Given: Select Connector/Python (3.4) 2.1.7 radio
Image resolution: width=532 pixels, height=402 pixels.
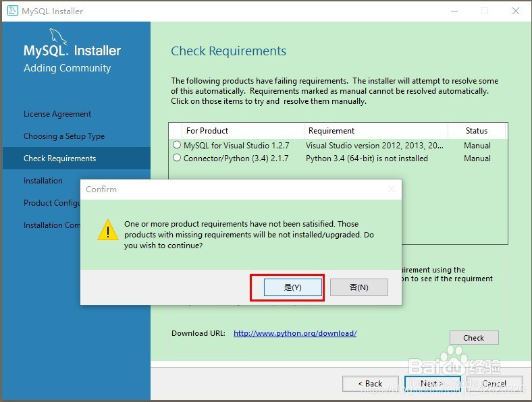Looking at the screenshot, I should pyautogui.click(x=177, y=158).
